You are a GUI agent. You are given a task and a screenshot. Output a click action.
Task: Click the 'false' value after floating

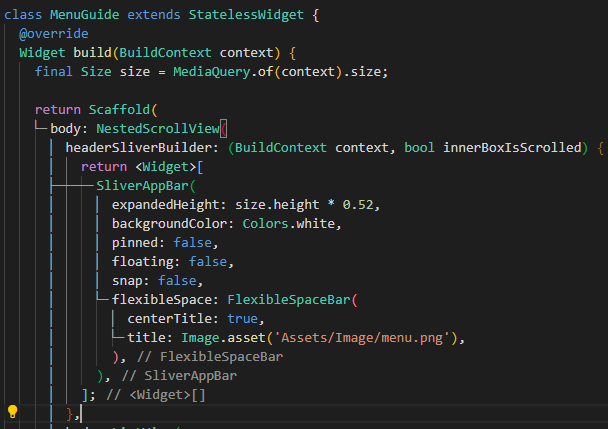[x=207, y=262]
